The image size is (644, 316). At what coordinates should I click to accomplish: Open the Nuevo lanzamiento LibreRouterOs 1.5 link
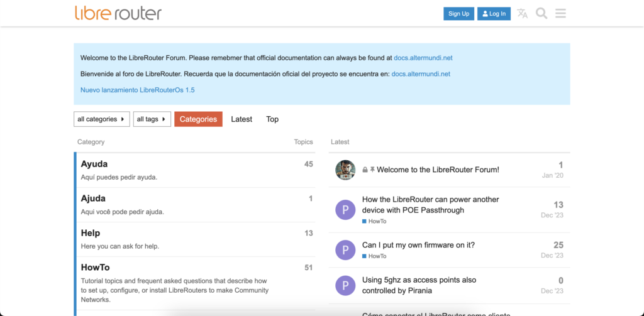(x=137, y=90)
